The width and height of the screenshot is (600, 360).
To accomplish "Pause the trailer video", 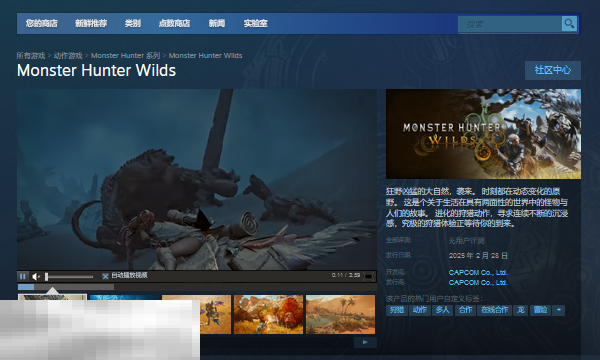I will (23, 276).
